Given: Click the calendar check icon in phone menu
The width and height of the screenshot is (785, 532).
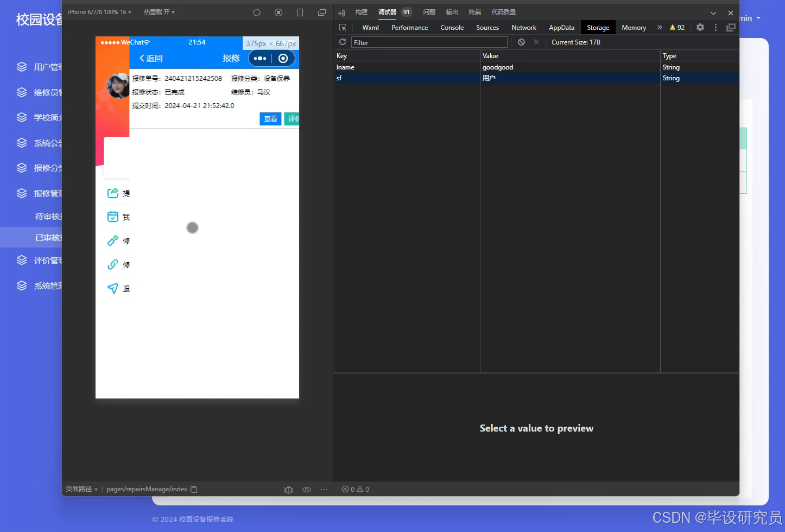Looking at the screenshot, I should [113, 217].
